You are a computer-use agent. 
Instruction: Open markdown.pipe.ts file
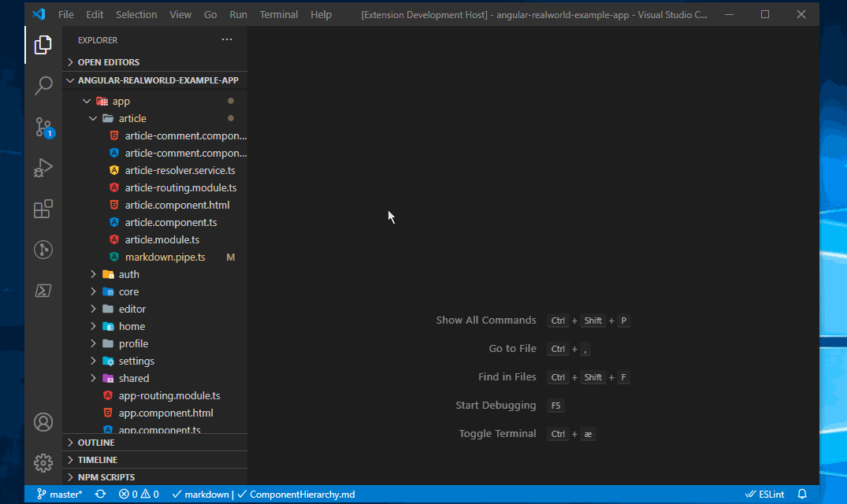165,257
